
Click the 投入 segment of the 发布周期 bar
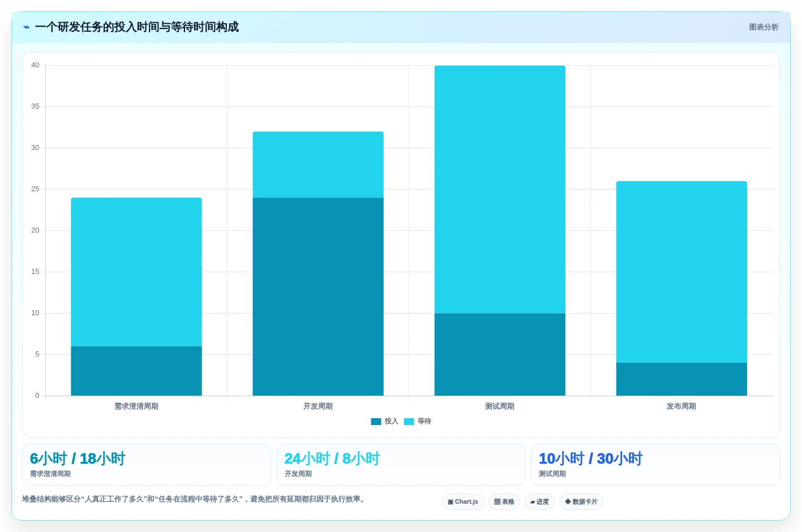click(x=681, y=379)
